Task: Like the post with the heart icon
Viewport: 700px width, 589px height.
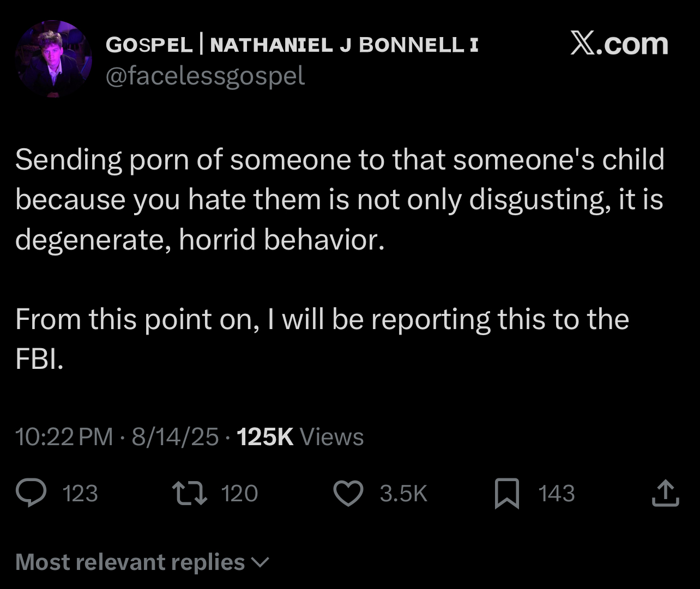Action: [x=348, y=494]
